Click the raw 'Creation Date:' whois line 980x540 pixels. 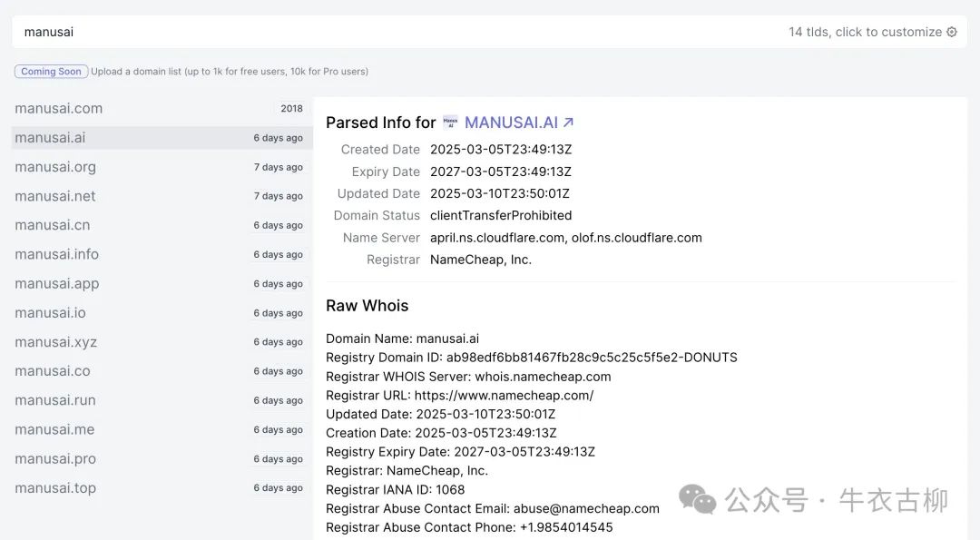[x=441, y=433]
